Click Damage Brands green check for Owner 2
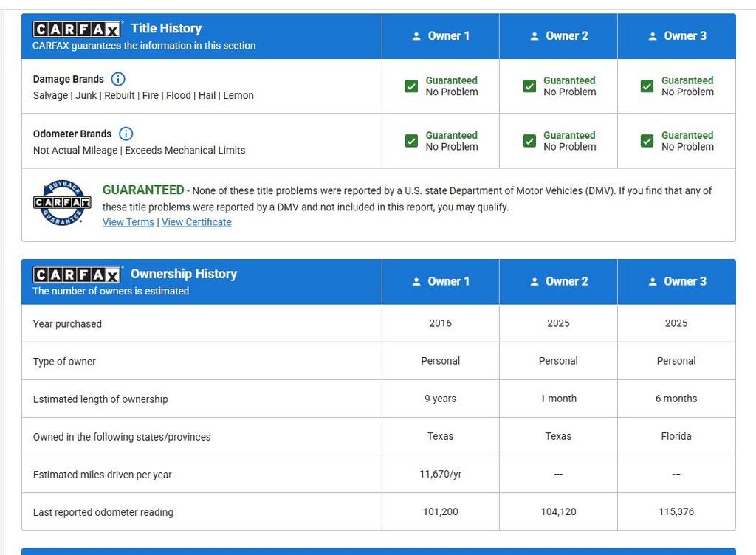The height and width of the screenshot is (555, 756). coord(529,86)
